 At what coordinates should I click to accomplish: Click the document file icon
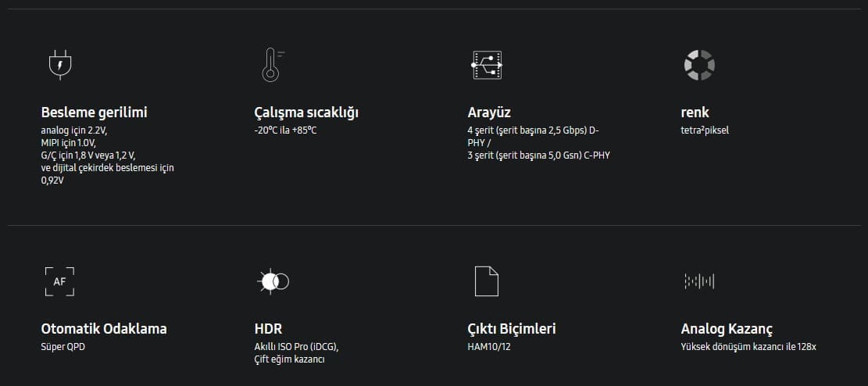(x=487, y=281)
